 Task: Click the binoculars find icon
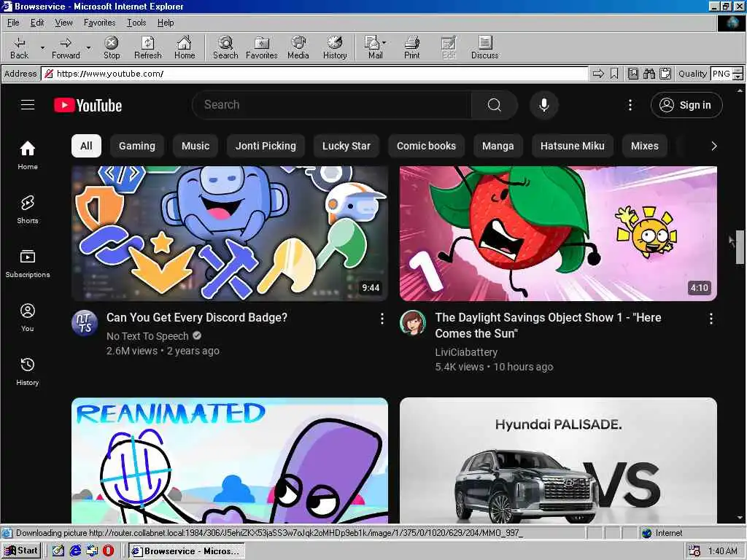tap(649, 74)
